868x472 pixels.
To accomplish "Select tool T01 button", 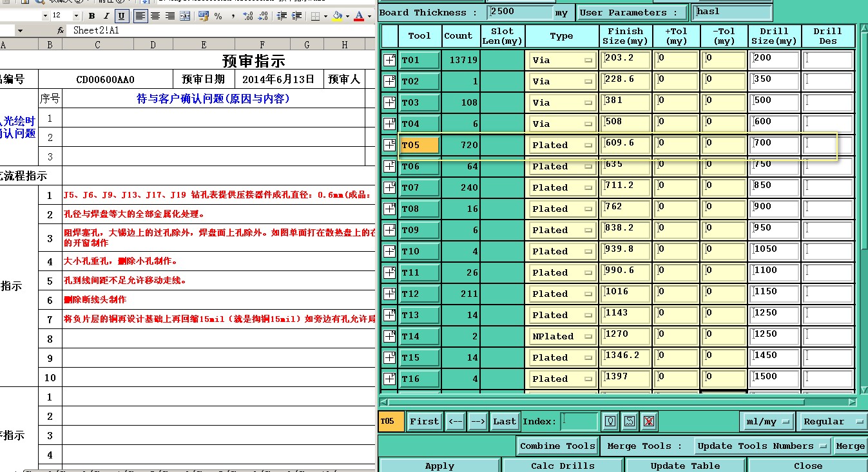I will point(420,60).
